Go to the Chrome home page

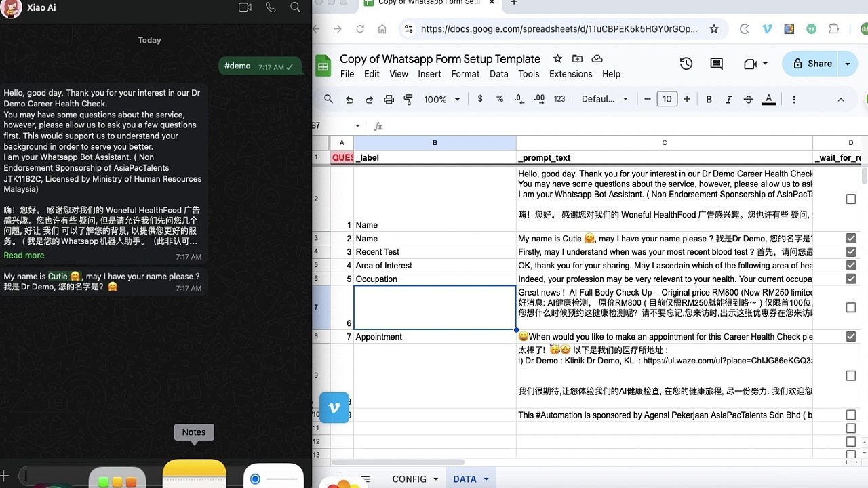[x=382, y=29]
